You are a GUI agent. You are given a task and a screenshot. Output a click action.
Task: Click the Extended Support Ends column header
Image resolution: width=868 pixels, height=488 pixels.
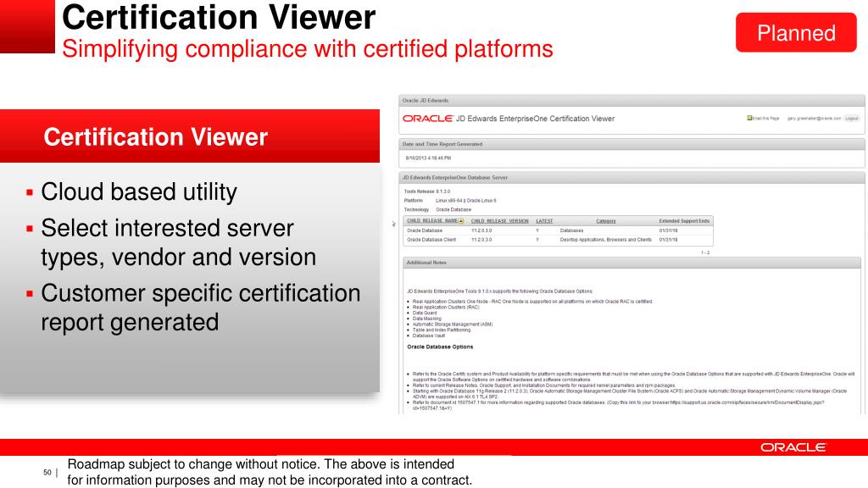click(684, 221)
